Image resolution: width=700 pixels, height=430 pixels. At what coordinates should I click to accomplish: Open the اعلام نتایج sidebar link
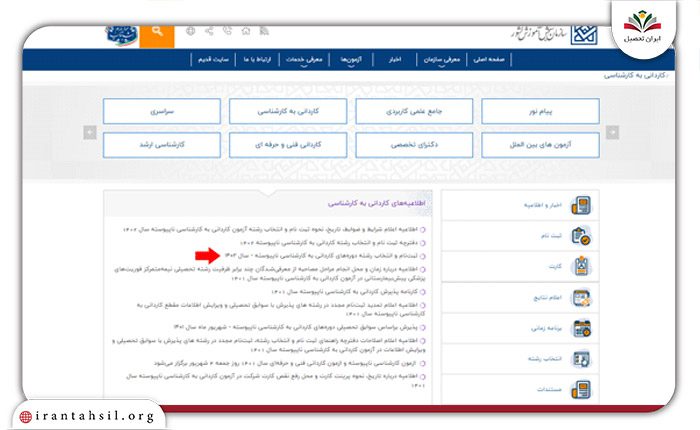tap(548, 298)
